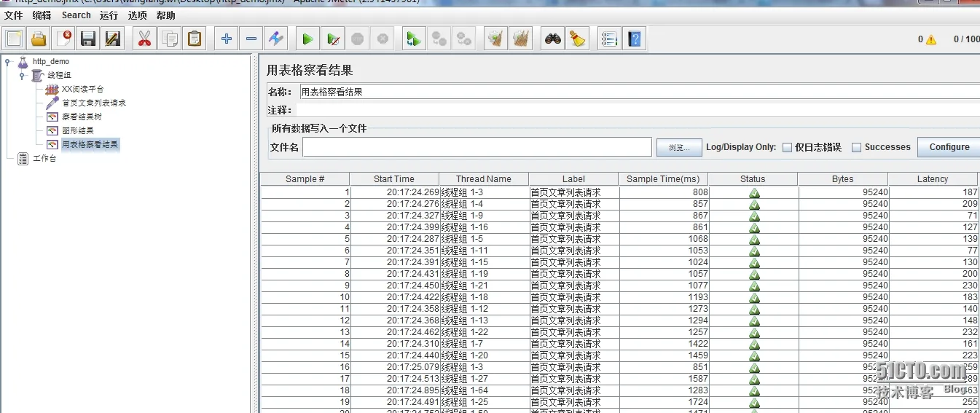Clear all results with double broom icon
The height and width of the screenshot is (413, 980).
coord(521,39)
